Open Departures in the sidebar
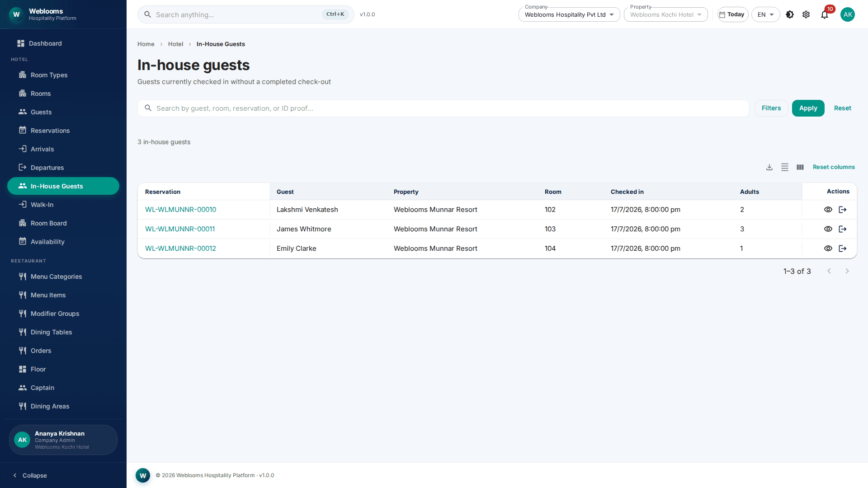This screenshot has width=868, height=488. (x=63, y=168)
